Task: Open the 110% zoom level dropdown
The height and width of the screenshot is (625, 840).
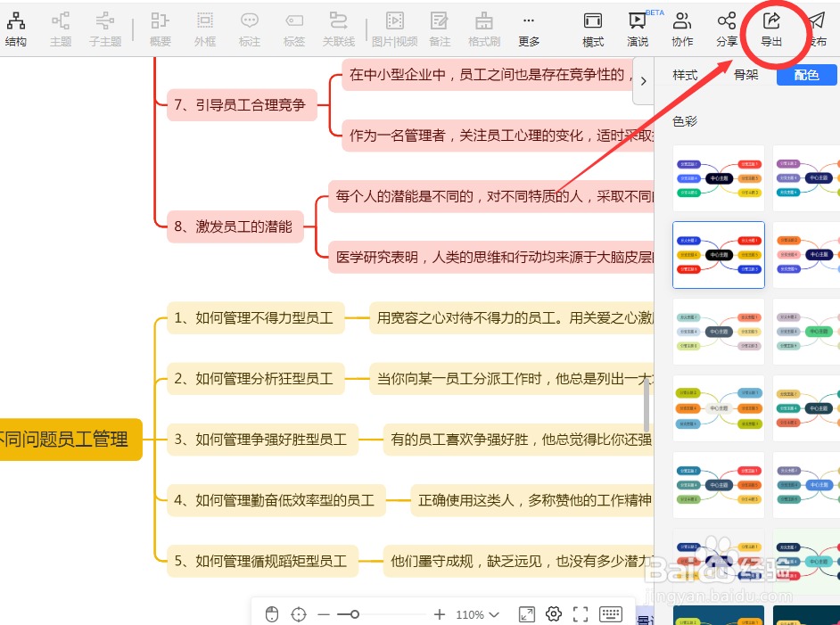Action: coord(477,613)
